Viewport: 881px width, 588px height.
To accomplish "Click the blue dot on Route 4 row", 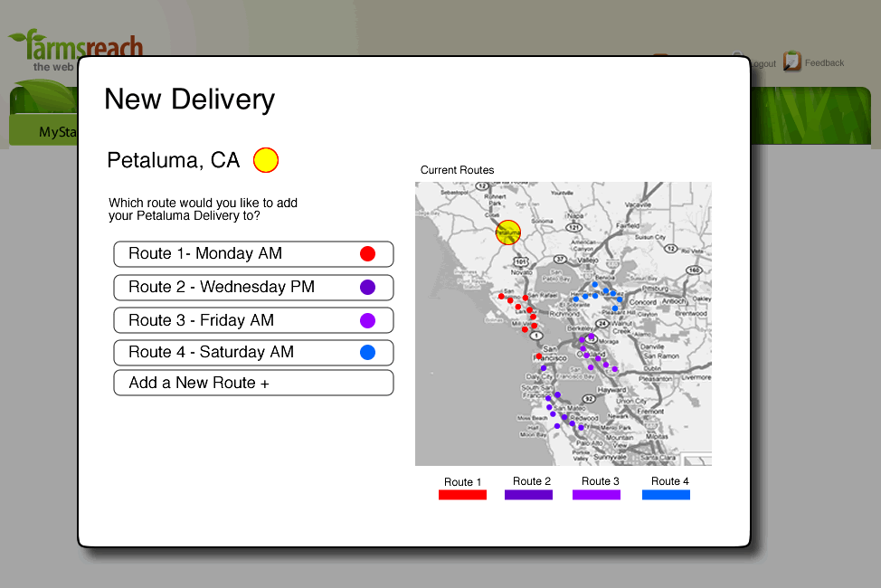I will [x=367, y=353].
